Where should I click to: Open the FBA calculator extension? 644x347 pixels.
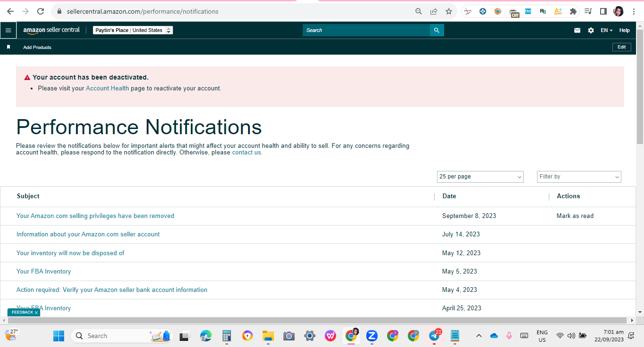click(x=528, y=11)
